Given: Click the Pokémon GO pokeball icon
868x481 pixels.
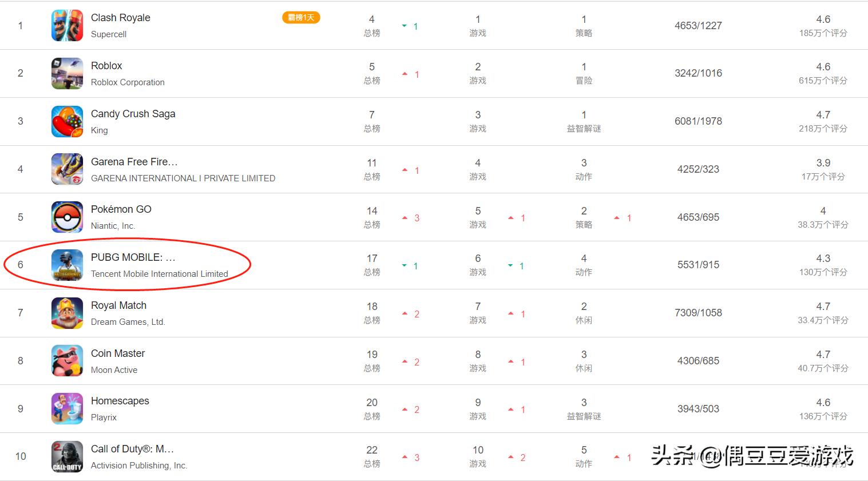Looking at the screenshot, I should point(68,217).
